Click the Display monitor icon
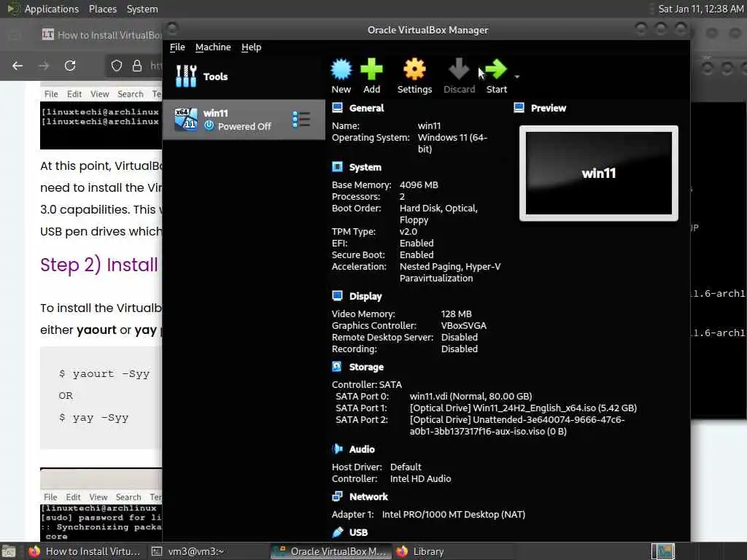747x560 pixels. [x=337, y=296]
